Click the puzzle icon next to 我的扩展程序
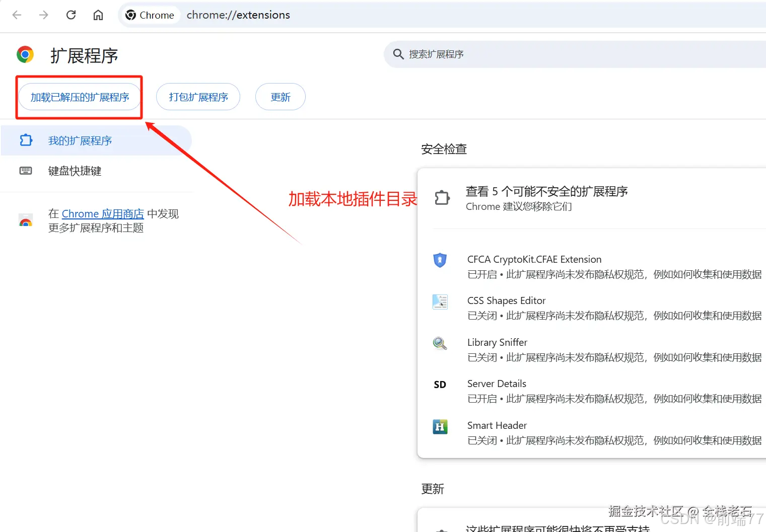This screenshot has height=532, width=766. tap(26, 140)
